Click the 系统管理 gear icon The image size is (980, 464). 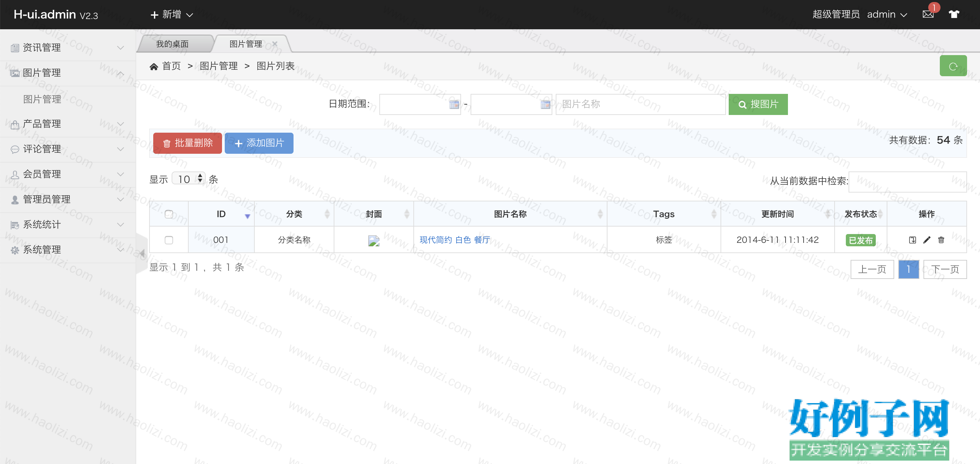[15, 250]
